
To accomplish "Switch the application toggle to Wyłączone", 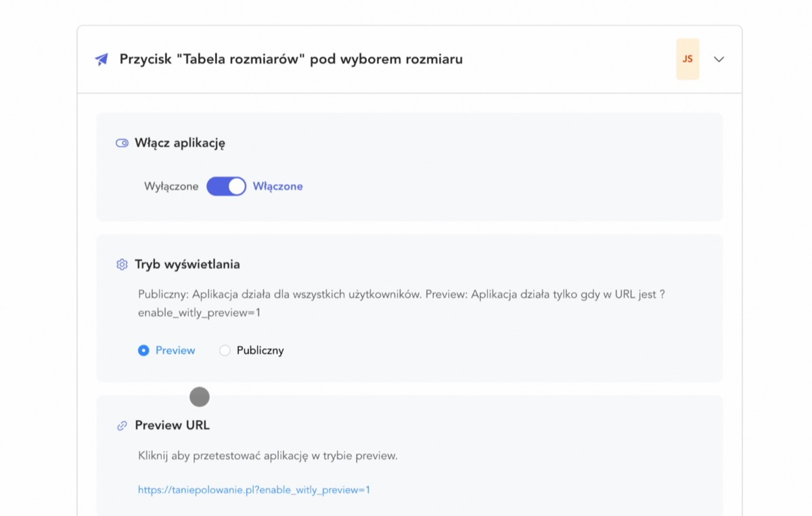I will [226, 186].
